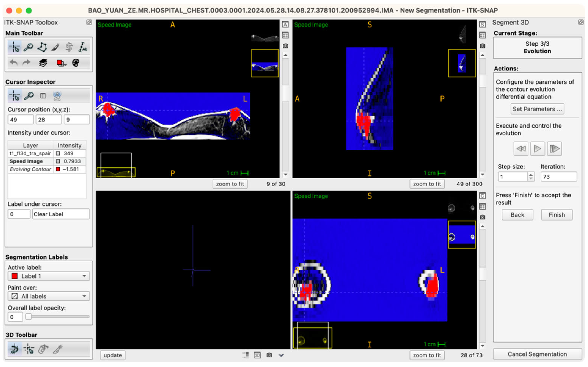Take snapshot of axial view camera icon

pyautogui.click(x=285, y=46)
